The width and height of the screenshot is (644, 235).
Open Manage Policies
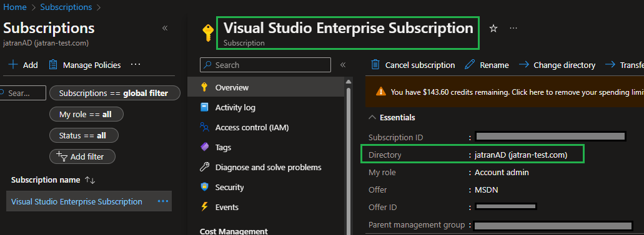(x=85, y=65)
